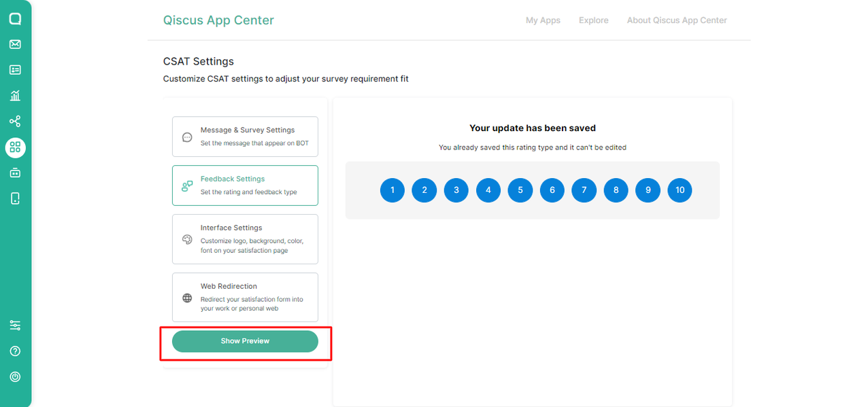Click the help question mark icon
This screenshot has width=868, height=407.
(x=15, y=351)
